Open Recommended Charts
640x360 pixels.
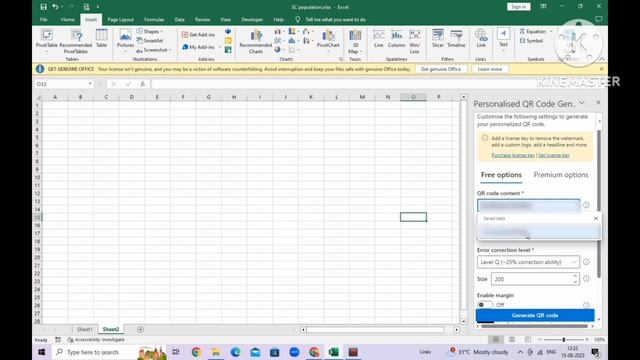coord(256,41)
